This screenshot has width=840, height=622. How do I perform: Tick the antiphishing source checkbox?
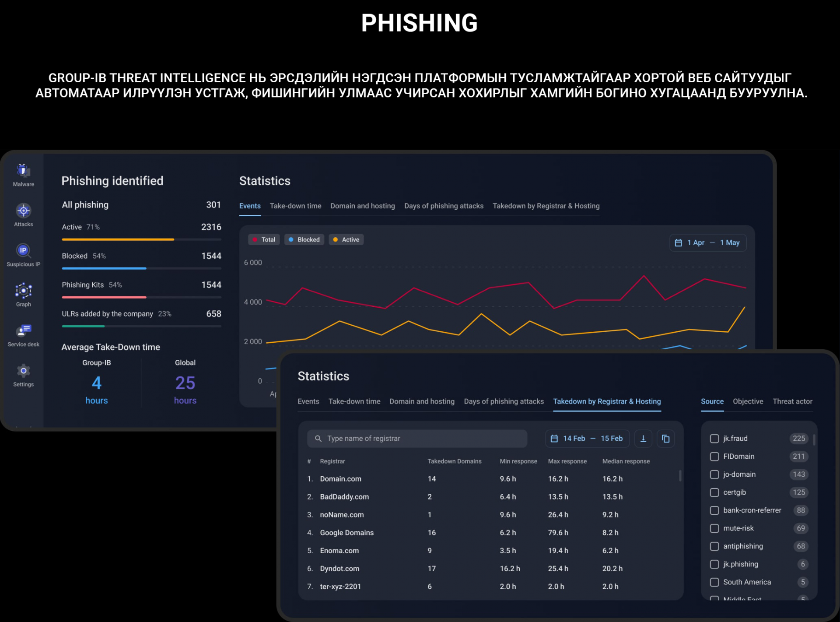pos(714,546)
